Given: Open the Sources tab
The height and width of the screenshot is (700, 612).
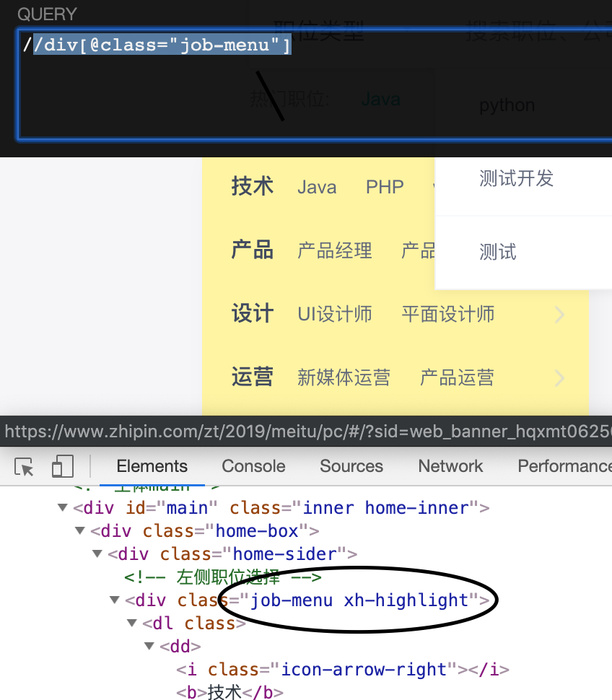Looking at the screenshot, I should [351, 466].
